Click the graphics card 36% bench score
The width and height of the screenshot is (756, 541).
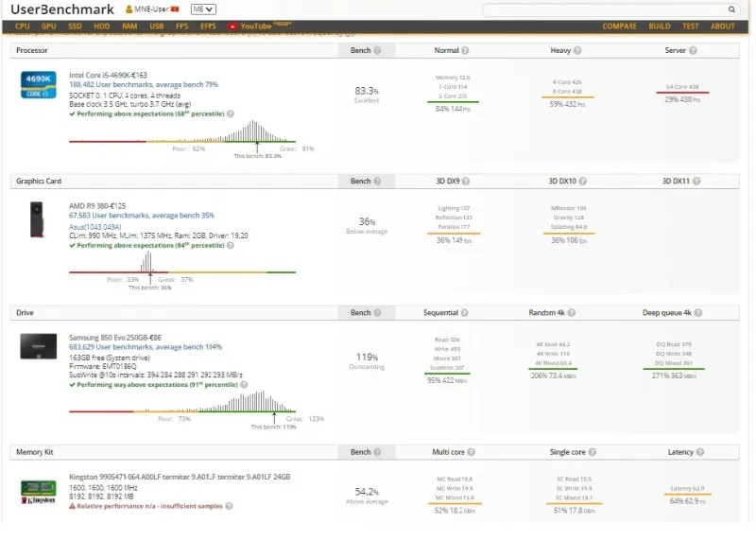coord(367,221)
